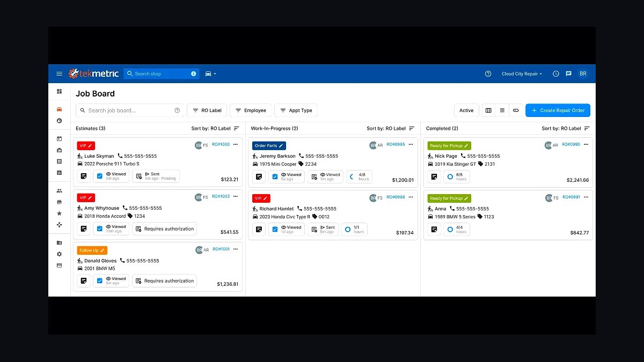Open RO Label filter

point(207,110)
